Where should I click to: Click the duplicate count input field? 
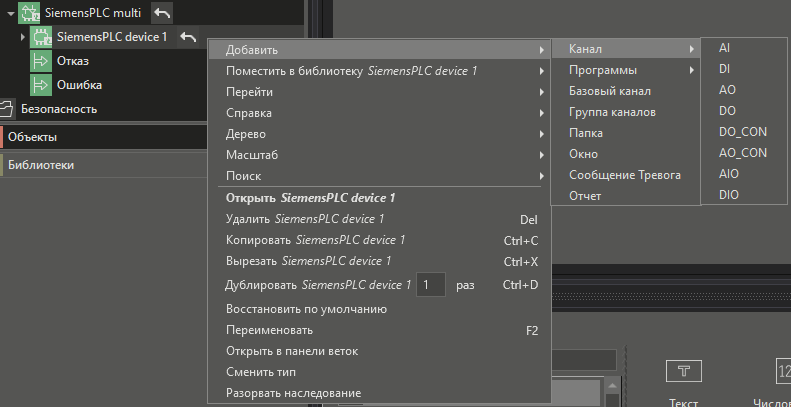click(431, 285)
